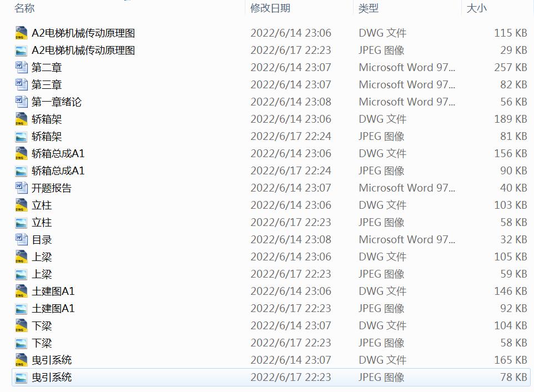Click the JPEG icon beside 下梁
The height and width of the screenshot is (392, 534).
tap(21, 343)
